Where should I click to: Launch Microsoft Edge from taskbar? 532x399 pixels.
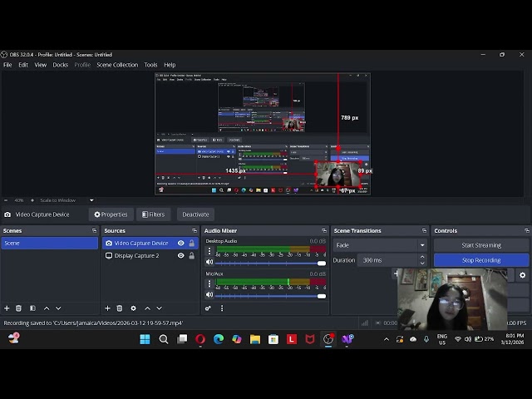pos(219,339)
